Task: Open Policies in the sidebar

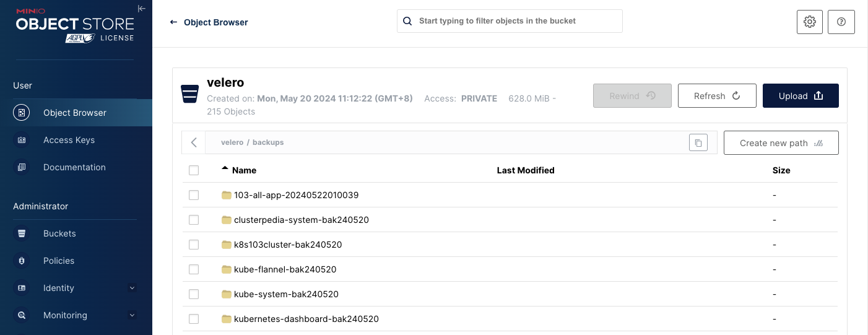Action: click(x=76, y=261)
